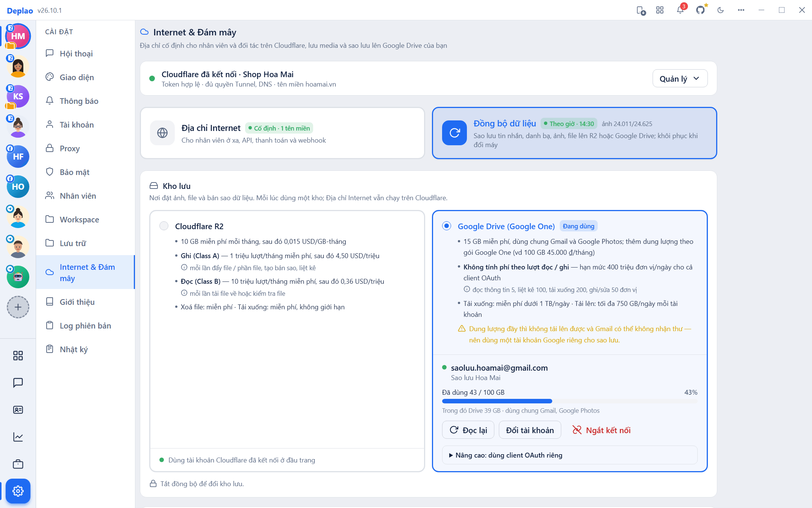Select the HM account avatar
The image size is (812, 508).
(x=18, y=36)
